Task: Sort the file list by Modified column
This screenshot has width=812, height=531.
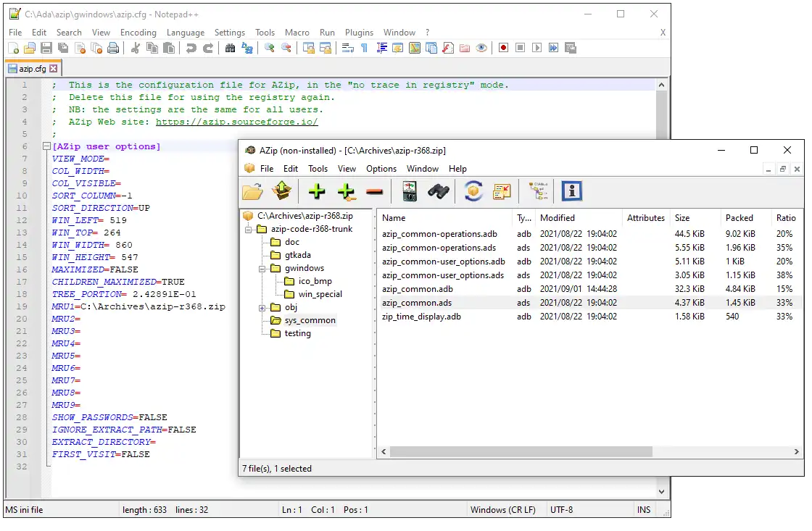Action: pyautogui.click(x=557, y=218)
